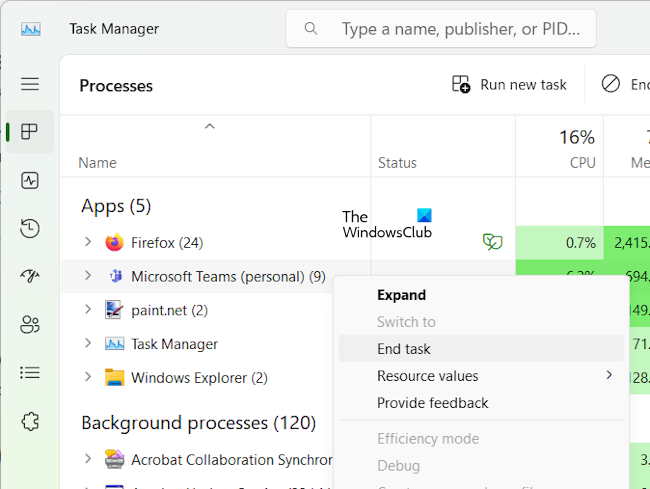Click Expand in the context menu

click(x=401, y=295)
